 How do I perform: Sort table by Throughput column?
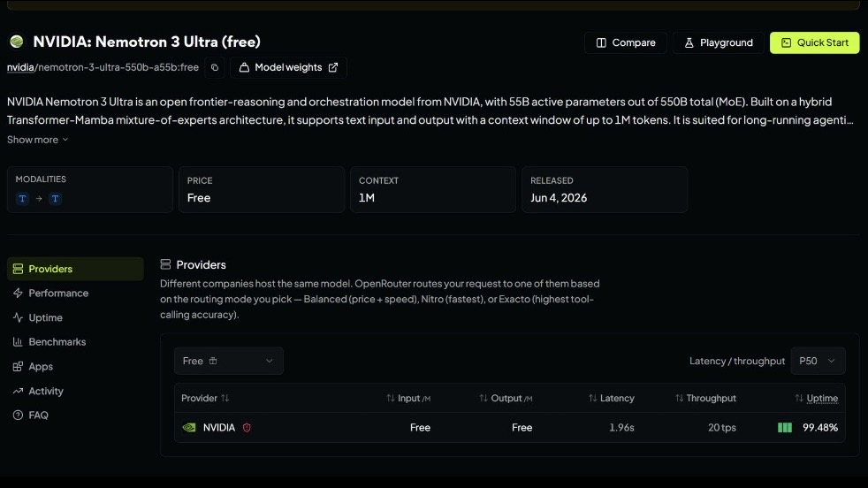coord(706,398)
